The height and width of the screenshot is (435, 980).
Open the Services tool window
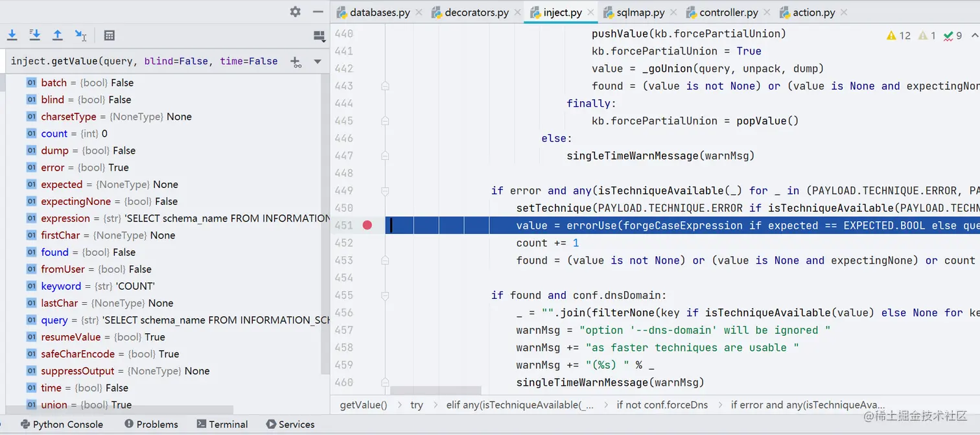pyautogui.click(x=290, y=424)
